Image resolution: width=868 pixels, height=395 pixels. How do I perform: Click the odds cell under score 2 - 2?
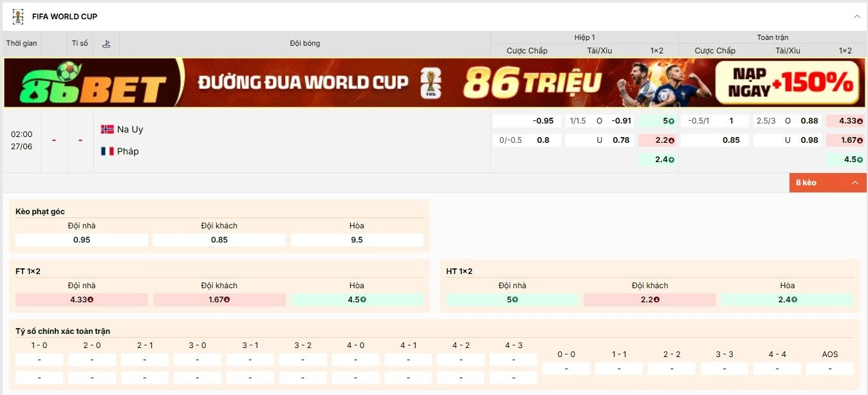(x=672, y=369)
